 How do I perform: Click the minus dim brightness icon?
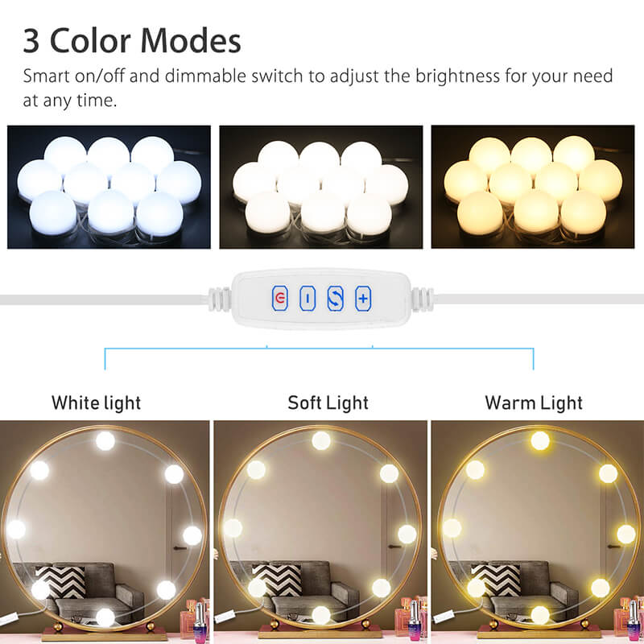pos(308,298)
